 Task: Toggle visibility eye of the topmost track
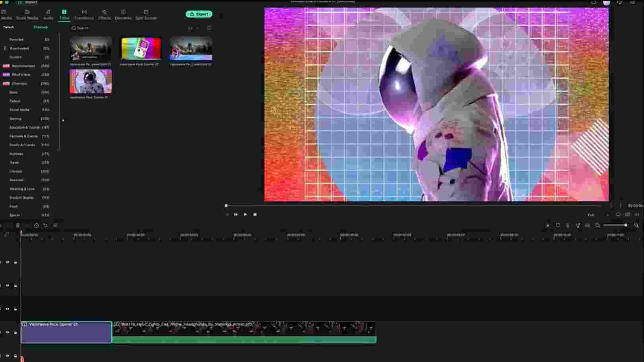pos(7,262)
